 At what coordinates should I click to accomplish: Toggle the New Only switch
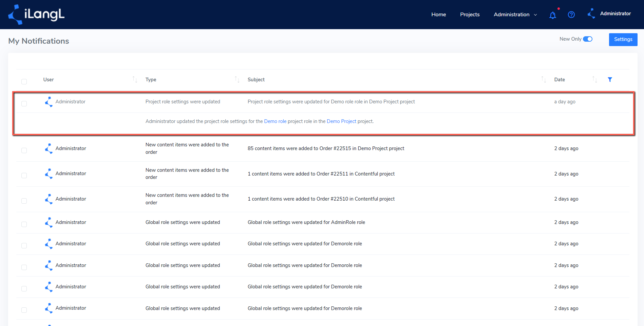pos(588,39)
